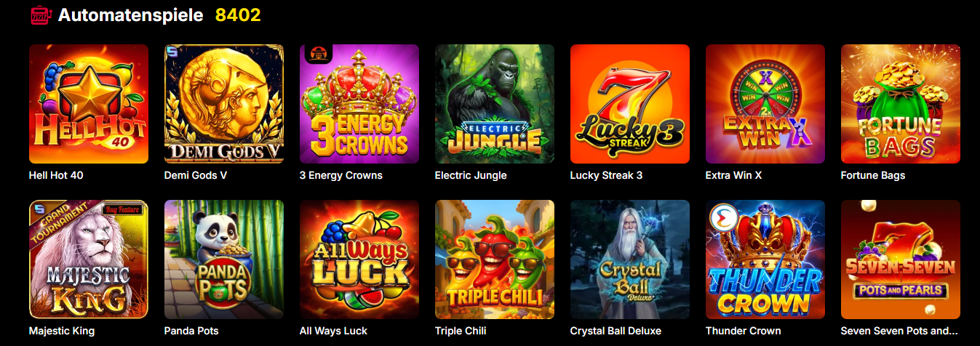980x346 pixels.
Task: Open the Seven Seven Pots and Pearls thumbnail
Action: [x=901, y=259]
